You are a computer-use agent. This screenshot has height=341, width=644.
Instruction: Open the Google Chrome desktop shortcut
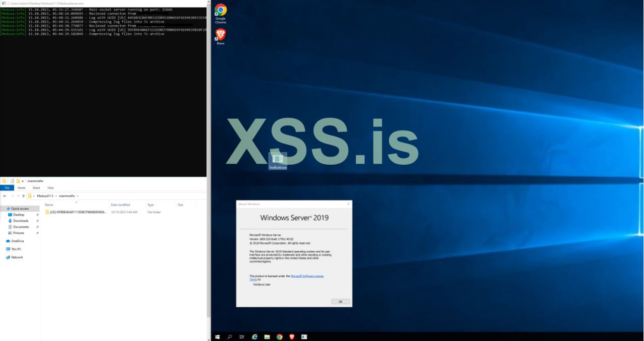tap(220, 10)
